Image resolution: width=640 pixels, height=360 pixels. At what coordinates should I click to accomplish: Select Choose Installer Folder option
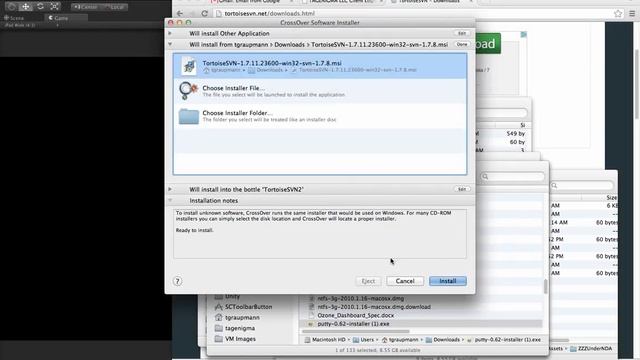tap(320, 116)
